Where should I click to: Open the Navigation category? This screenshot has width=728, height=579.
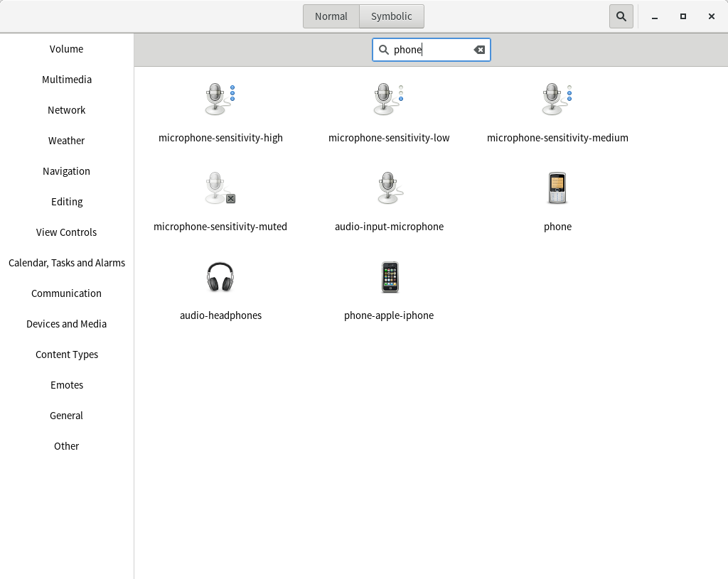[x=66, y=172]
